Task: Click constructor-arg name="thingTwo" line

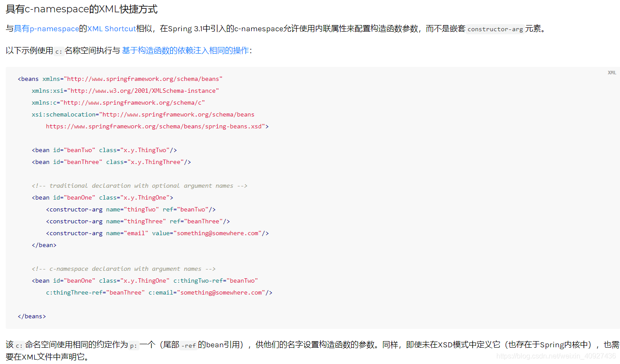Action: tap(131, 210)
